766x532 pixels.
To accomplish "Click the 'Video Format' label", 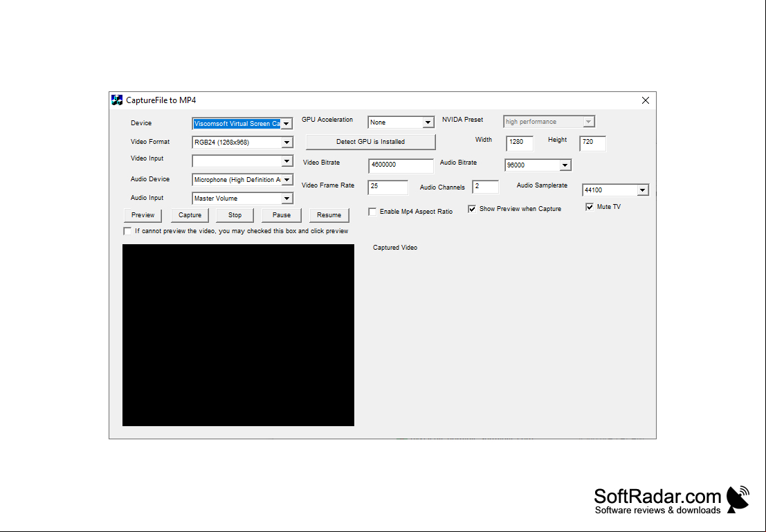I will coord(150,142).
